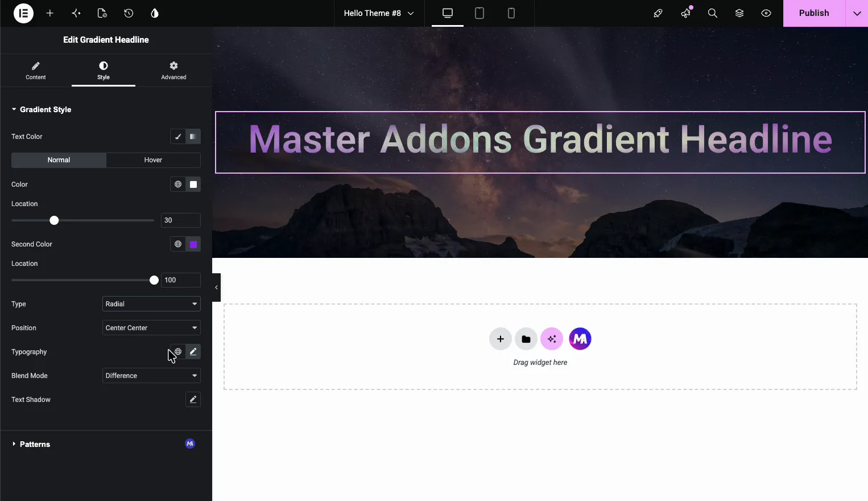
Task: Open the Type dropdown set to Radial
Action: [x=151, y=304]
